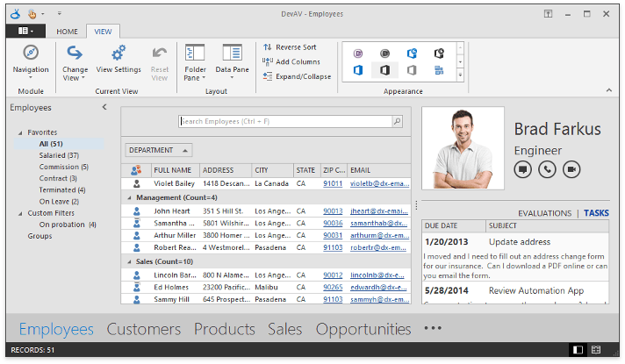This screenshot has height=364, width=625.
Task: Click the touch mode hand icon
Action: (x=32, y=14)
